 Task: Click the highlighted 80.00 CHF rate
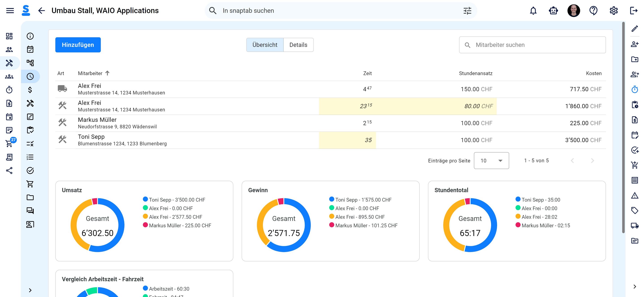tap(479, 106)
